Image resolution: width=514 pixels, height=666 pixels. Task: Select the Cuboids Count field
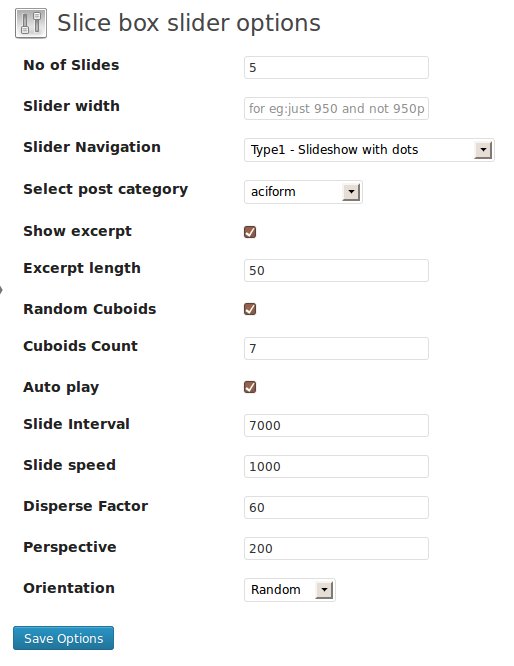click(336, 349)
